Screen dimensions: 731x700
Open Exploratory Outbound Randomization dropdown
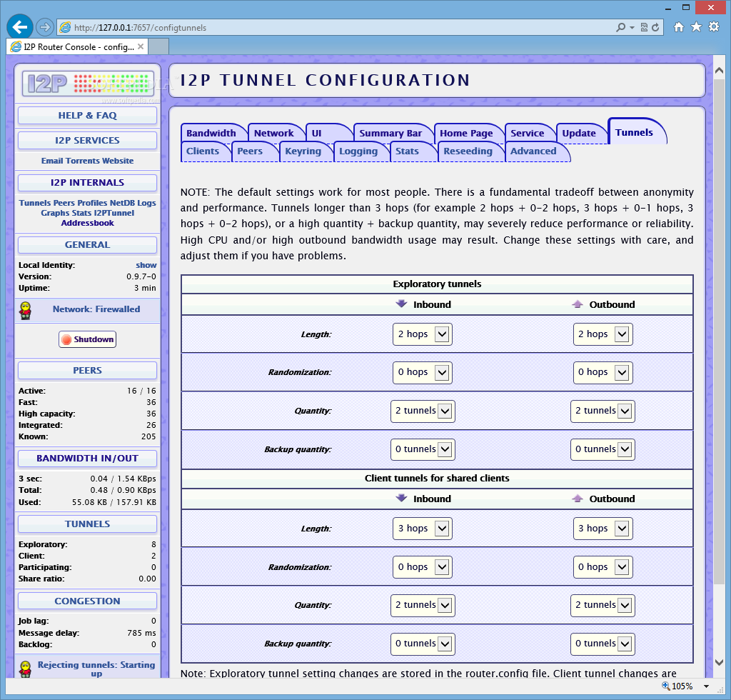click(x=603, y=372)
